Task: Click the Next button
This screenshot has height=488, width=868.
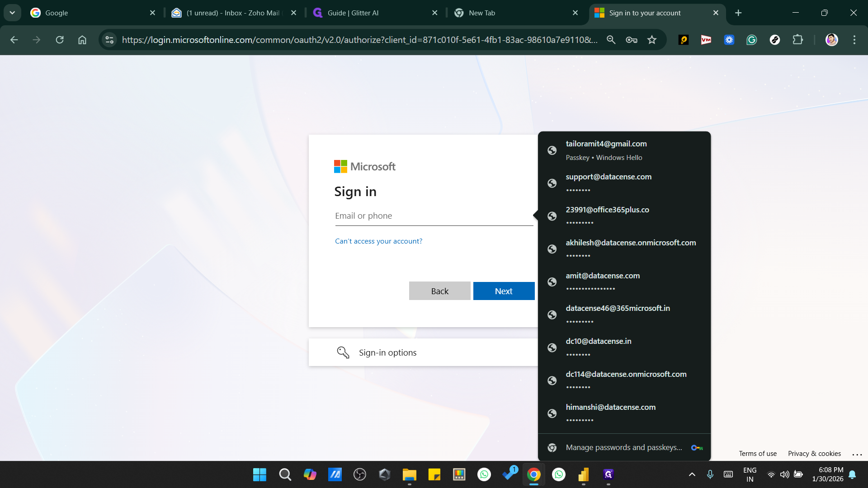Action: point(504,291)
